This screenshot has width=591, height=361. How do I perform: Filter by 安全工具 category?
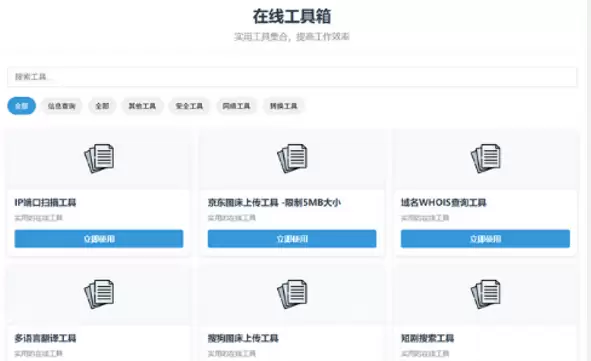tap(189, 106)
